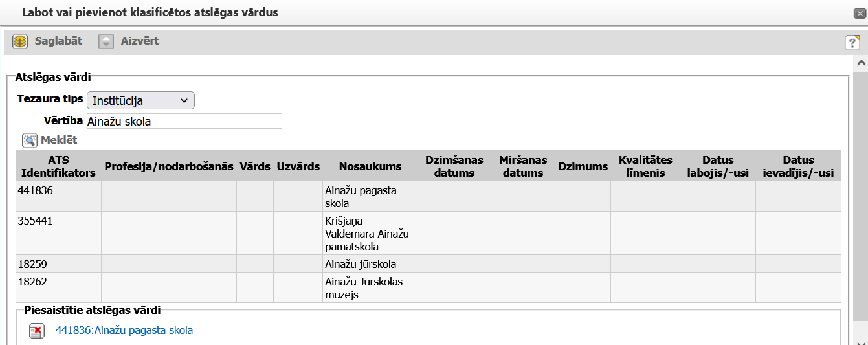Open the help question mark icon

852,43
